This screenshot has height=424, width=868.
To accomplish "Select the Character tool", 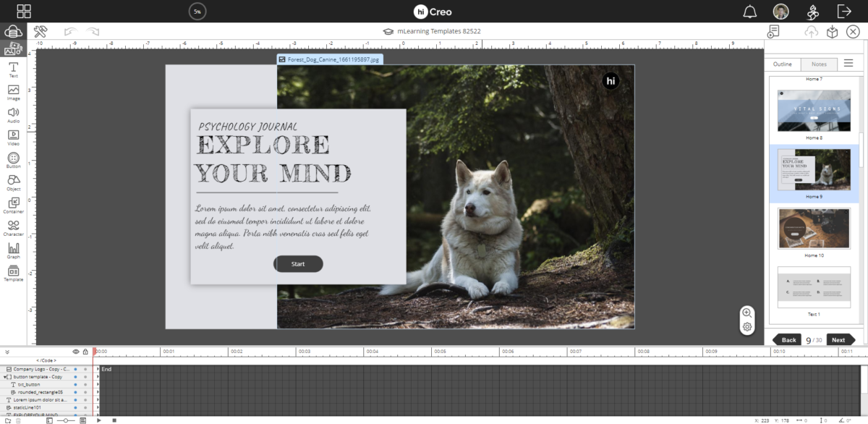I will 13,228.
